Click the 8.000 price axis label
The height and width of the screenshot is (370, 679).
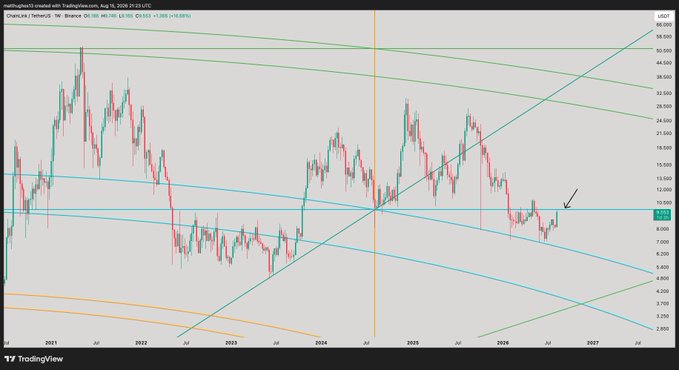click(663, 229)
